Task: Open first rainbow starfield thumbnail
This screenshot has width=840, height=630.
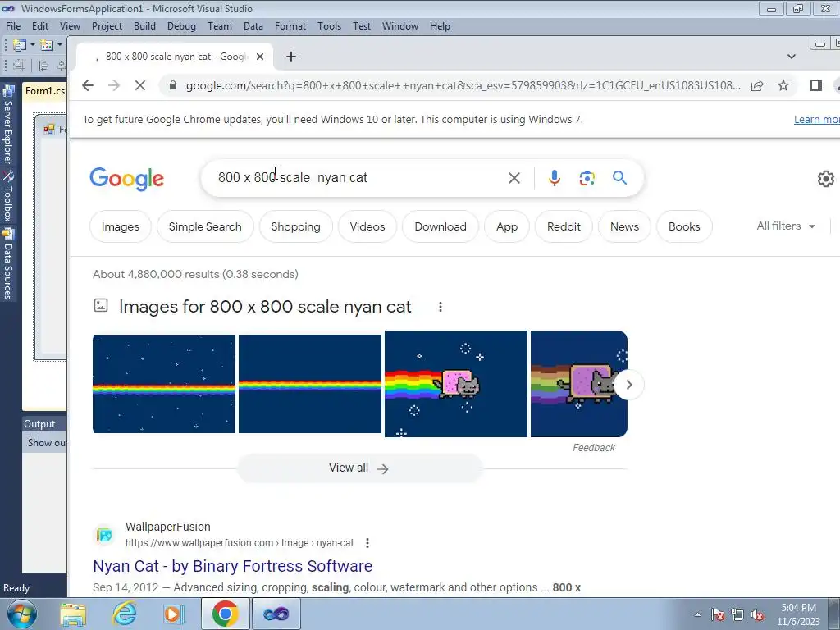Action: (164, 384)
